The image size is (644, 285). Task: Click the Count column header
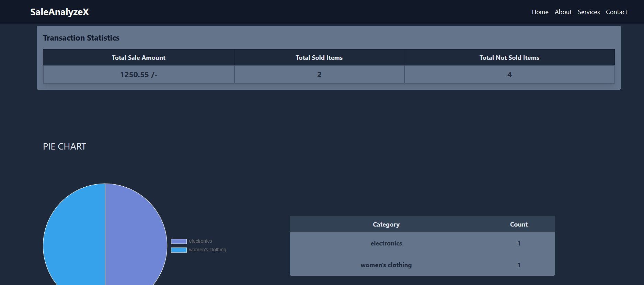pos(519,224)
